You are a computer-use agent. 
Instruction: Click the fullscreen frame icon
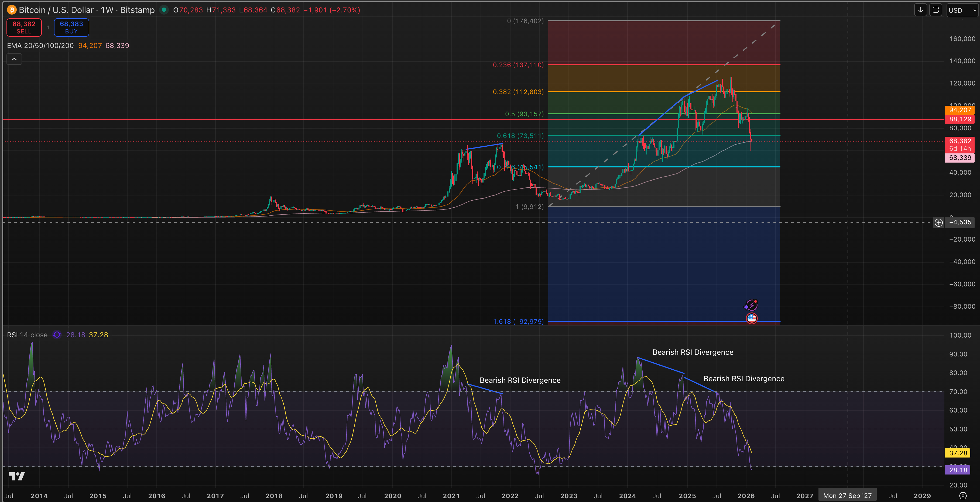pyautogui.click(x=936, y=10)
